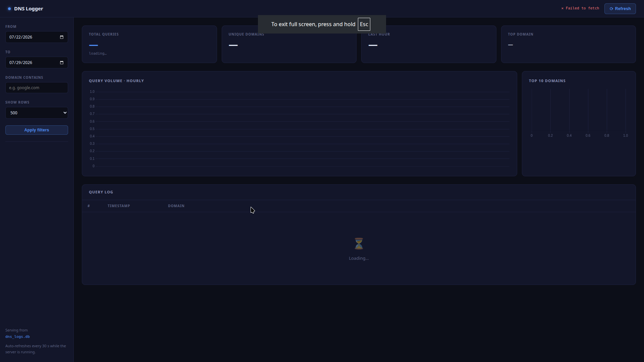Click the # column header
Screen dimensions: 644x362
pyautogui.click(x=89, y=206)
